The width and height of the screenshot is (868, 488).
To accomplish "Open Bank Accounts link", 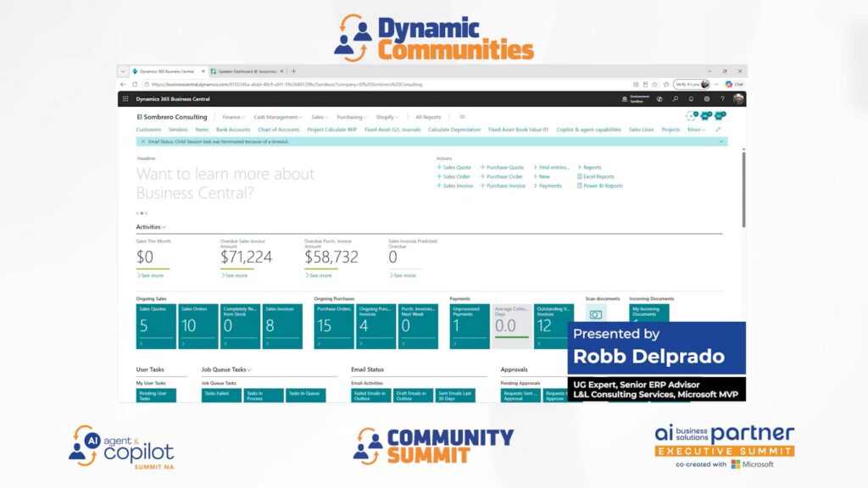I will pos(233,130).
